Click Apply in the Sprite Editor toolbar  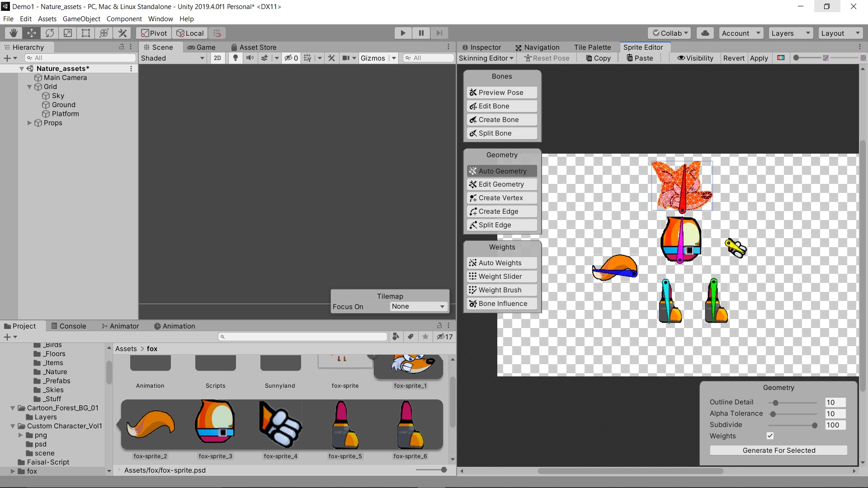point(759,58)
